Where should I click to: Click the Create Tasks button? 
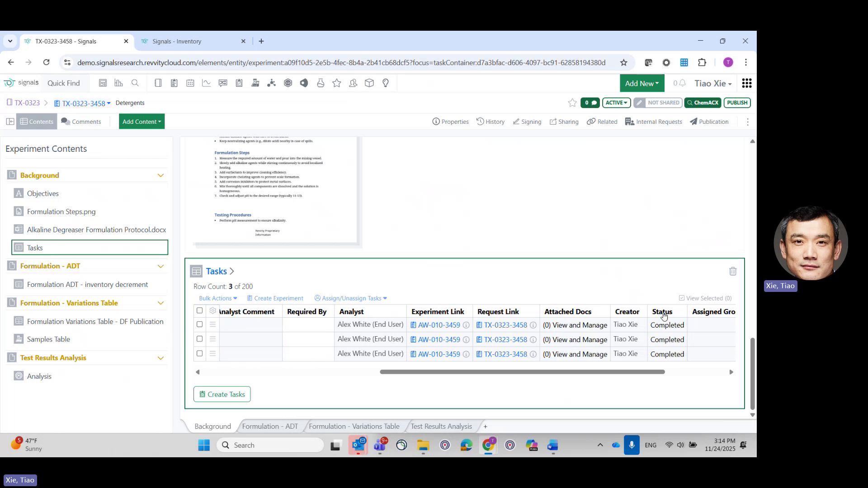tap(222, 394)
